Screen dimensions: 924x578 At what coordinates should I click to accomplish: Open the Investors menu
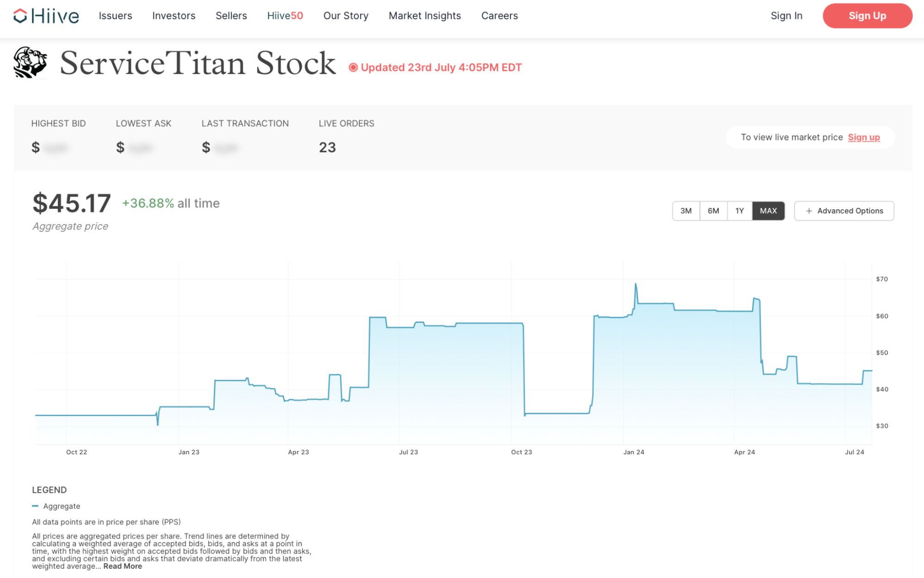174,16
